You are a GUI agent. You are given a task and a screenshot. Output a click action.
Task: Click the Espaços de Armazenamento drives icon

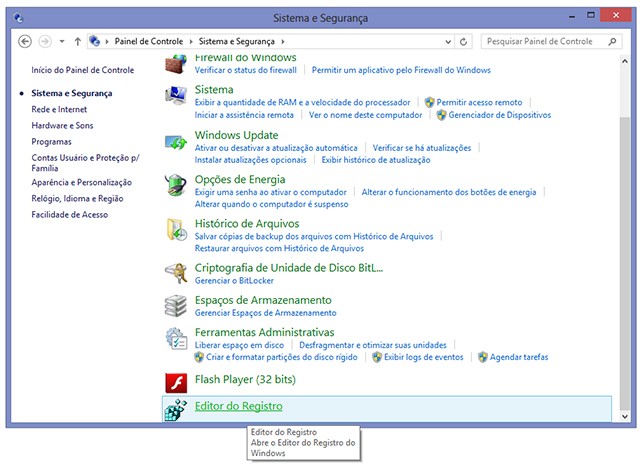click(x=176, y=304)
